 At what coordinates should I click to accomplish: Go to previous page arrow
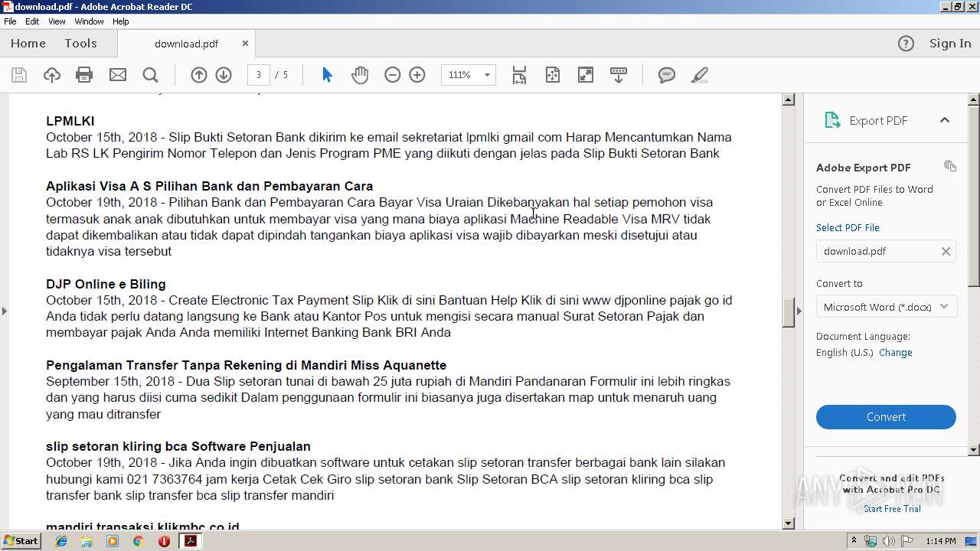[198, 75]
